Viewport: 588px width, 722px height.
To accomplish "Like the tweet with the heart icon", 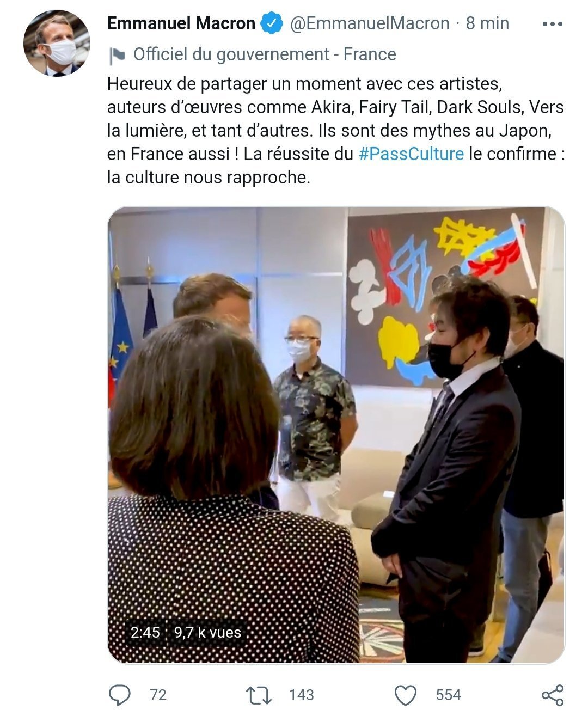I will click(x=405, y=696).
